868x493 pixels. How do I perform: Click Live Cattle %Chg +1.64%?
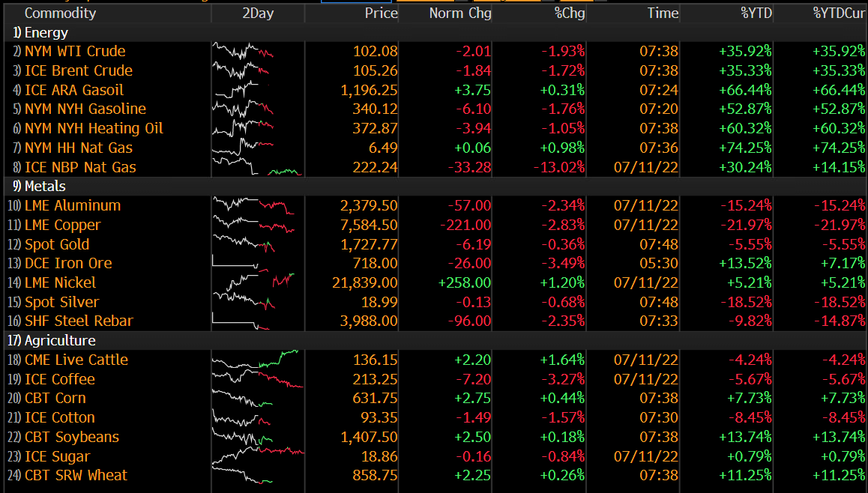[562, 360]
